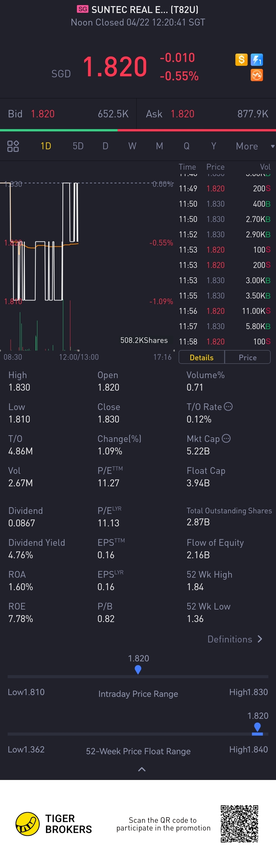Switch trade list to Price view
The height and width of the screenshot is (868, 276).
coord(248,357)
